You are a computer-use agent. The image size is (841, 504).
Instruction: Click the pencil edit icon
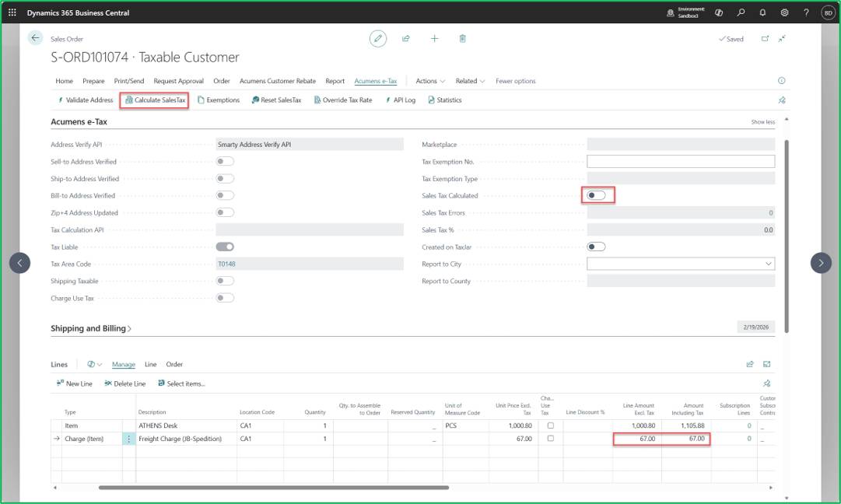point(377,39)
